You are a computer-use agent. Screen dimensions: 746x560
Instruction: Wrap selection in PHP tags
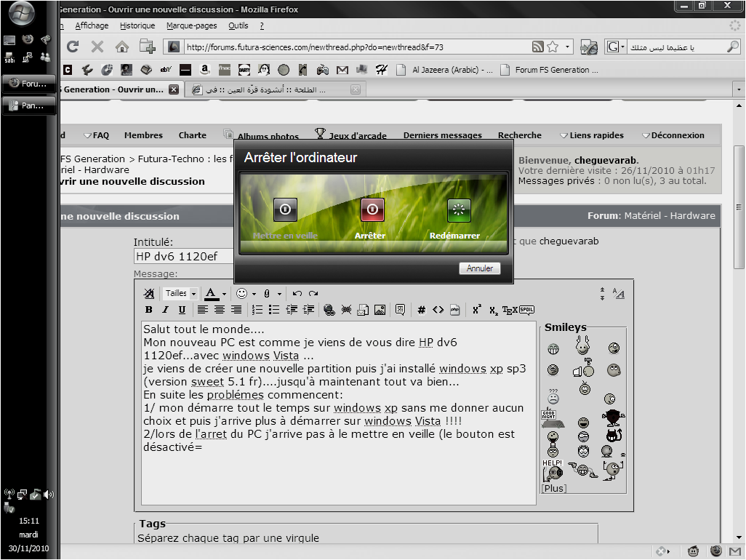click(x=455, y=310)
